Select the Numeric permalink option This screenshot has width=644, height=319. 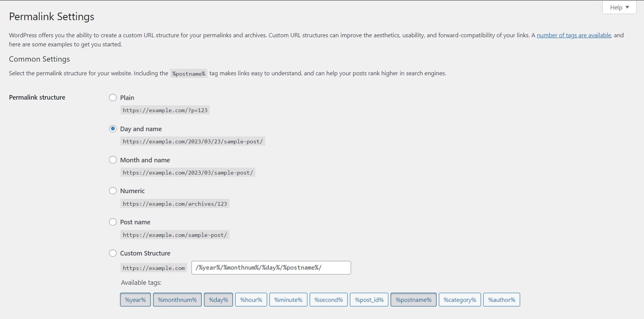point(113,191)
